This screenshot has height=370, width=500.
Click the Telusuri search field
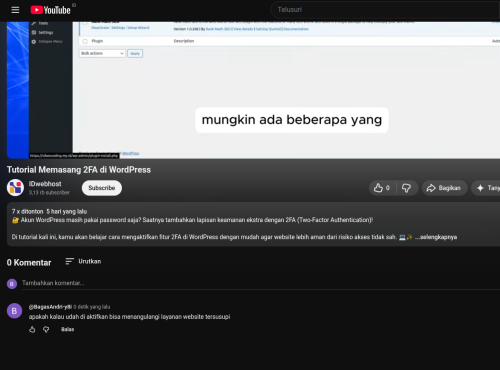tap(385, 10)
